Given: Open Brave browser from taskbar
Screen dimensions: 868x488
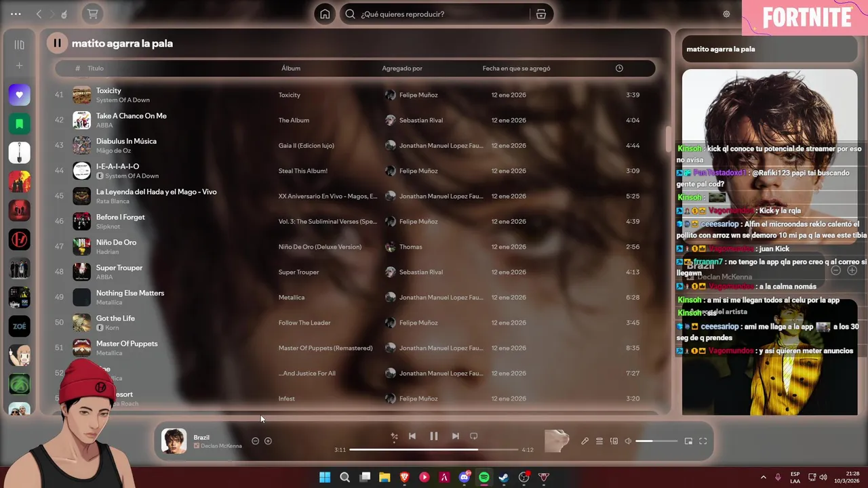Looking at the screenshot, I should (404, 477).
